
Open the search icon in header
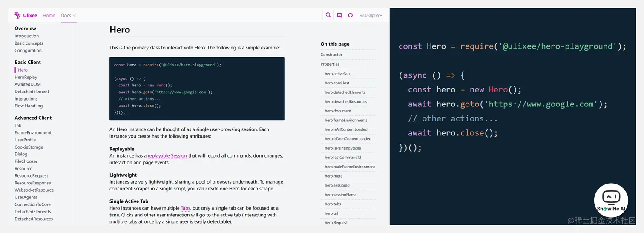point(328,15)
